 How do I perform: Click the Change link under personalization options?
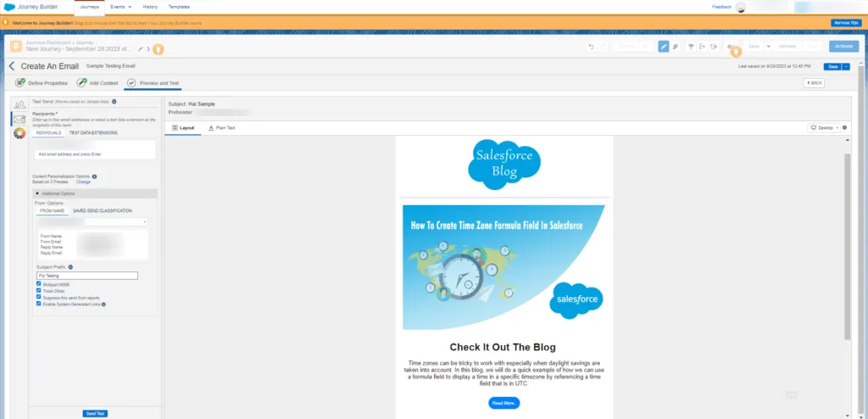click(x=83, y=182)
